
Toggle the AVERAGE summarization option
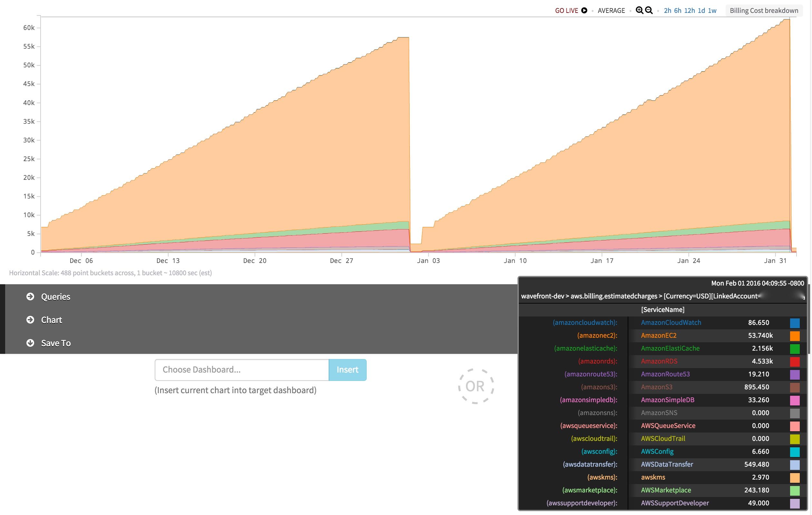611,10
